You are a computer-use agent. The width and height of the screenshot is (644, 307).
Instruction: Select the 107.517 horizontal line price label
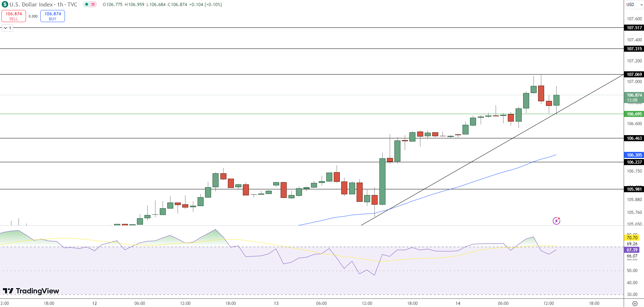634,28
